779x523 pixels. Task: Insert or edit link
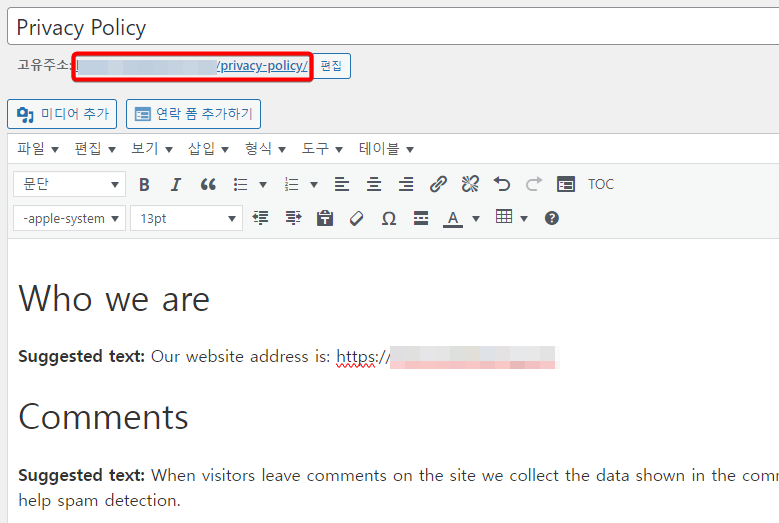(x=438, y=185)
